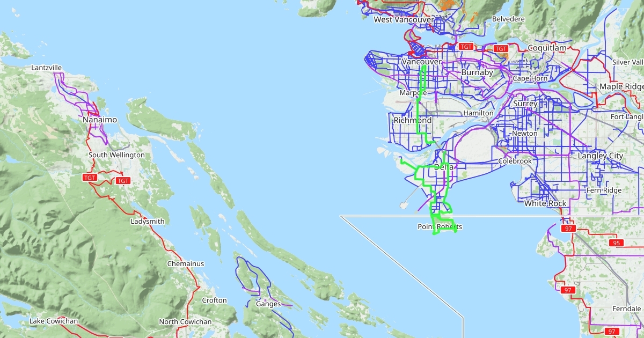Select the West Vancouver label
Image resolution: width=644 pixels, height=338 pixels.
pos(403,20)
